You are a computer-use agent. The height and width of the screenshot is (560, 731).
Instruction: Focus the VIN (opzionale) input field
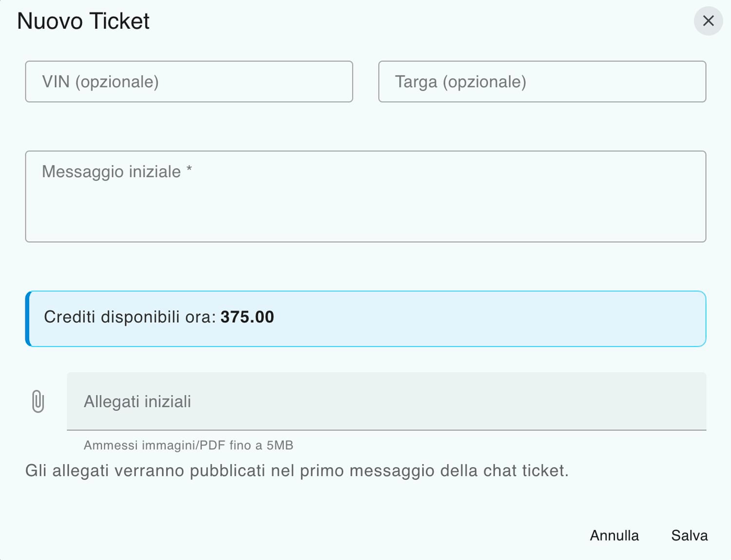[189, 81]
